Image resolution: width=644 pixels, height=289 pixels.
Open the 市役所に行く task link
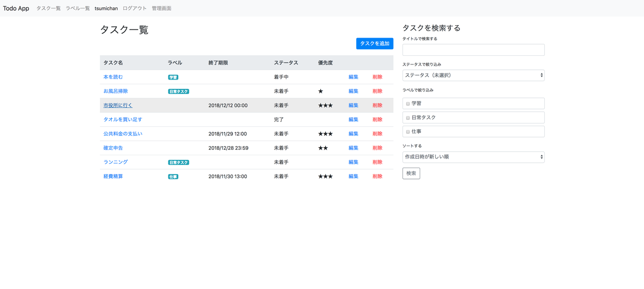[x=118, y=105]
